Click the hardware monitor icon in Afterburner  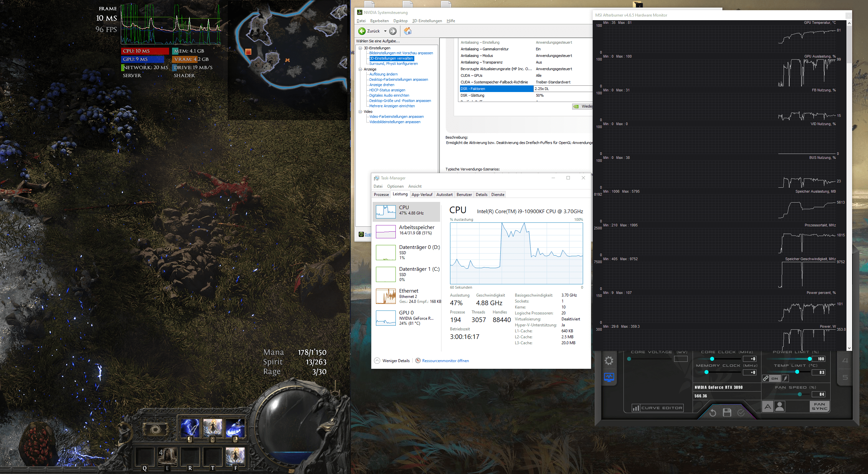tap(609, 377)
